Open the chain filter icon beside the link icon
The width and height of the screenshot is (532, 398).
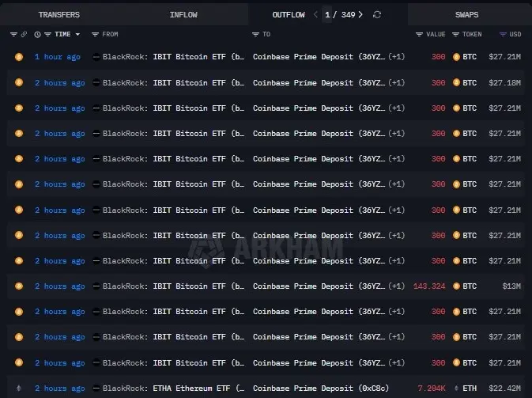[13, 34]
